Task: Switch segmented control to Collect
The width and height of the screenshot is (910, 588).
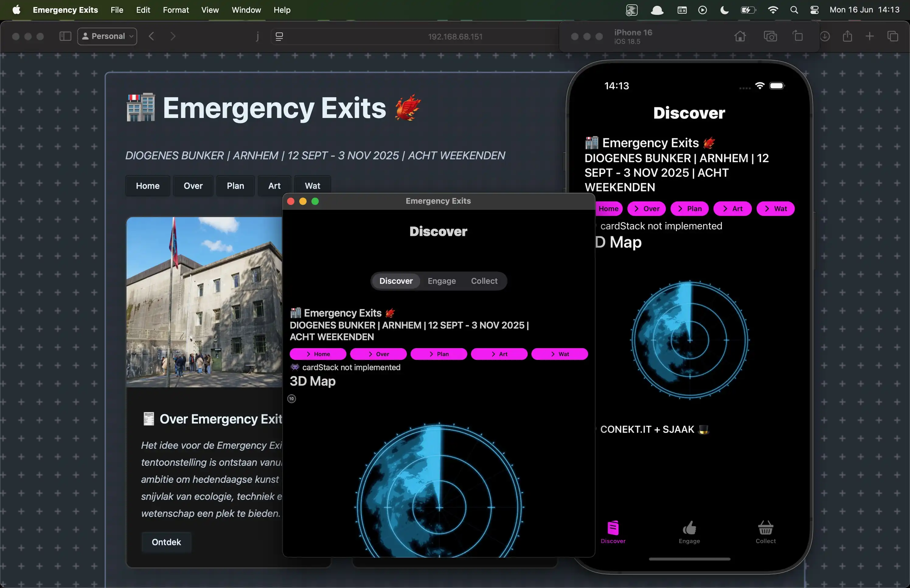Action: [x=484, y=281]
